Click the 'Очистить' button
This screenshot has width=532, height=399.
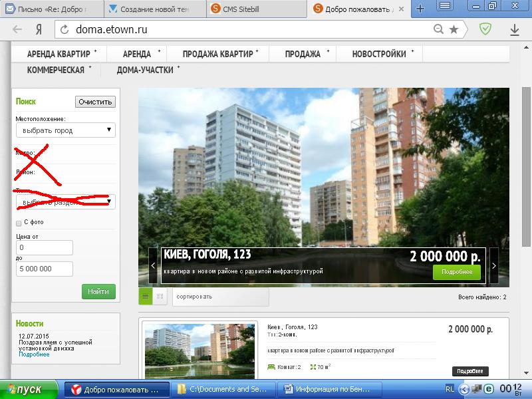(95, 102)
